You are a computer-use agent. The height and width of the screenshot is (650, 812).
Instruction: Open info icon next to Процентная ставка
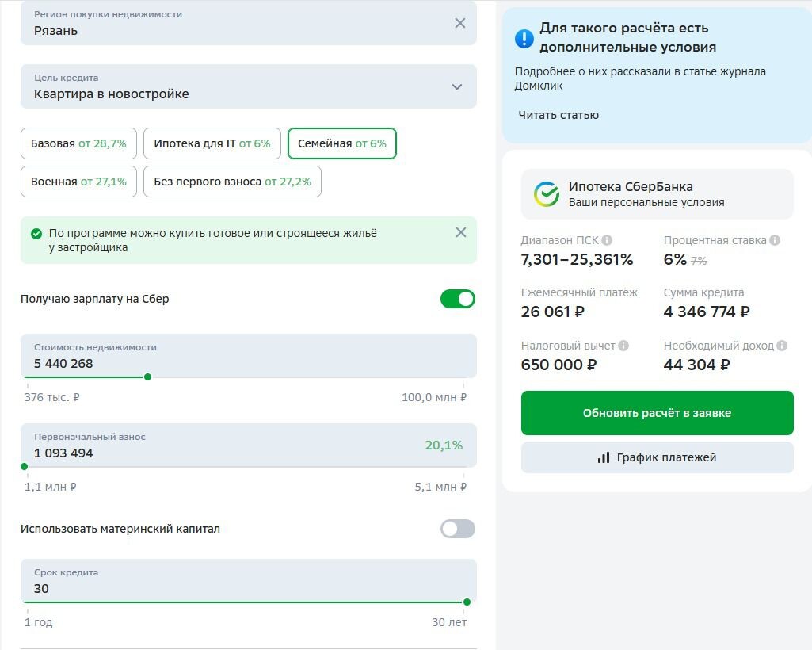coord(775,240)
